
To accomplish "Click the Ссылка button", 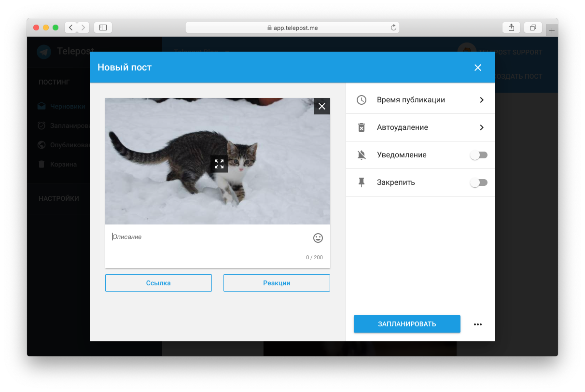I will [158, 283].
